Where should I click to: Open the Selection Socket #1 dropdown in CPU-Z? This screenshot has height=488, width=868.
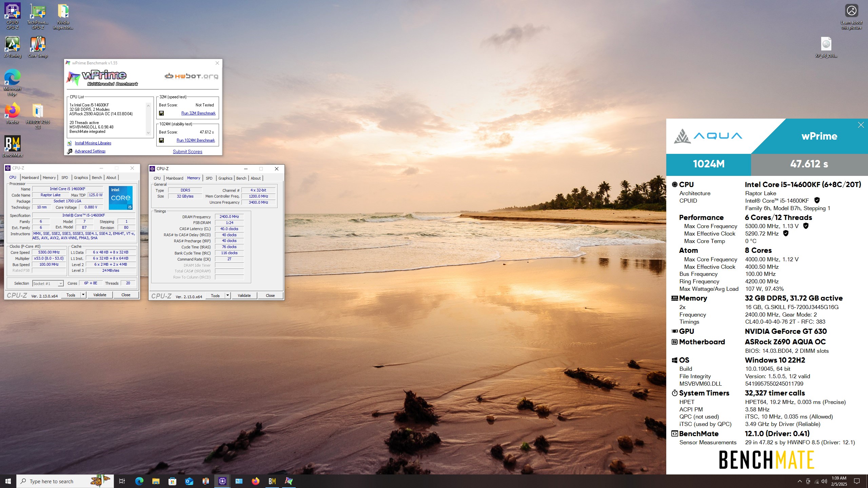[x=48, y=283]
